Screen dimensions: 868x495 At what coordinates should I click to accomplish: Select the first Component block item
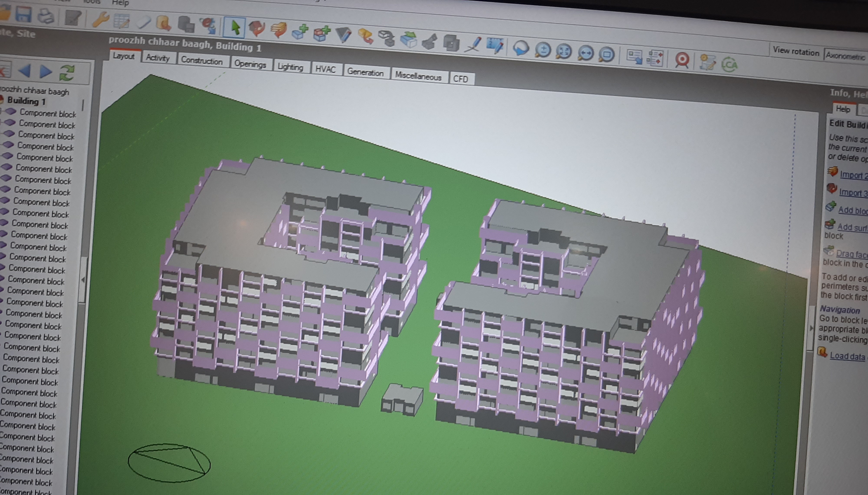(48, 113)
